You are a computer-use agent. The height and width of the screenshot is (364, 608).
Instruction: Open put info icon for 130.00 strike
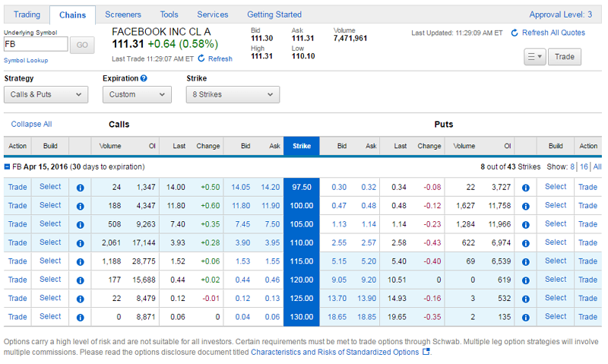(x=526, y=318)
